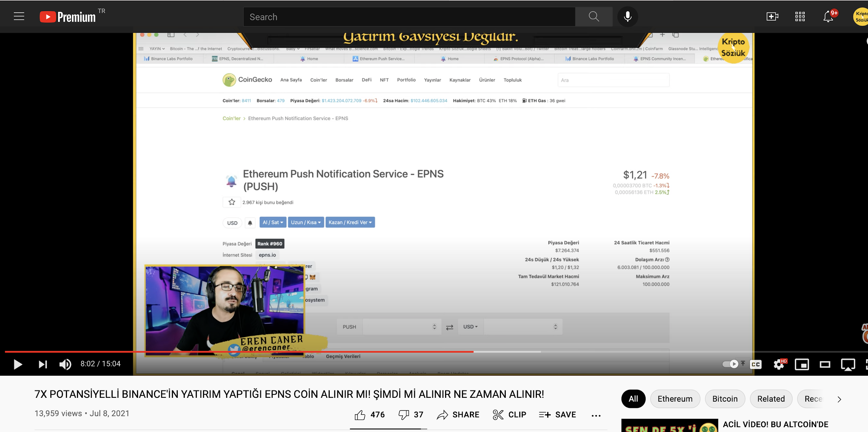The image size is (868, 432).
Task: Click the SAVE to playlist button
Action: (x=557, y=415)
